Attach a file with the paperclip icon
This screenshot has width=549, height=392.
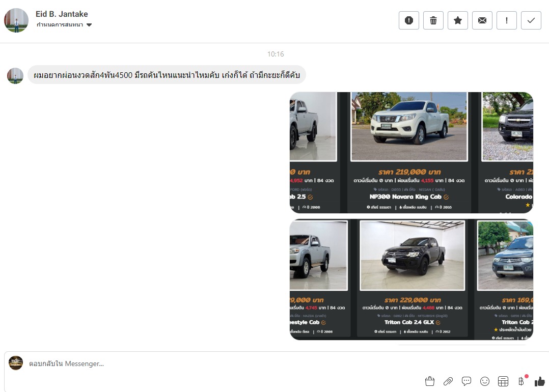click(x=448, y=381)
